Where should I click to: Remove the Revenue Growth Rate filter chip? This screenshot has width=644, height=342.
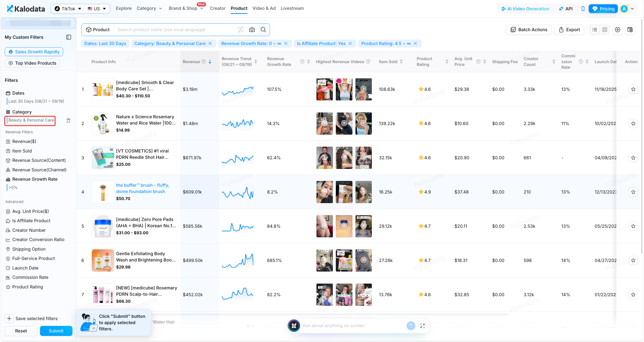pyautogui.click(x=286, y=44)
